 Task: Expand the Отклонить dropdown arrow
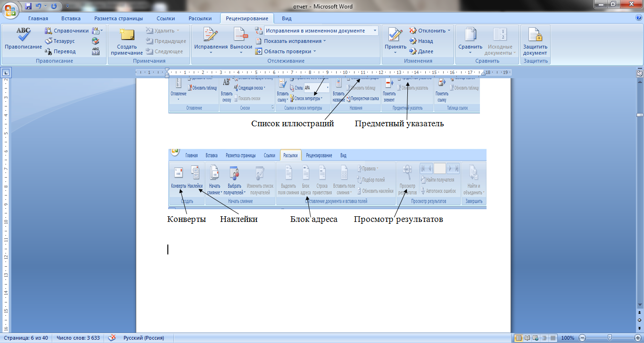449,31
